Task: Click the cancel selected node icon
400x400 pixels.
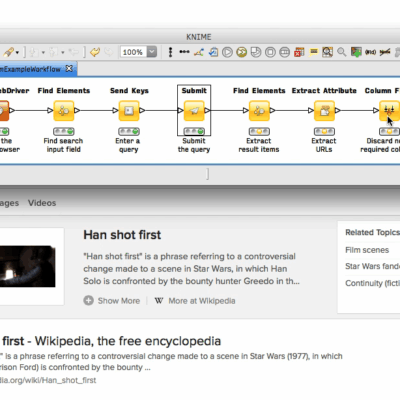Action: [x=270, y=52]
